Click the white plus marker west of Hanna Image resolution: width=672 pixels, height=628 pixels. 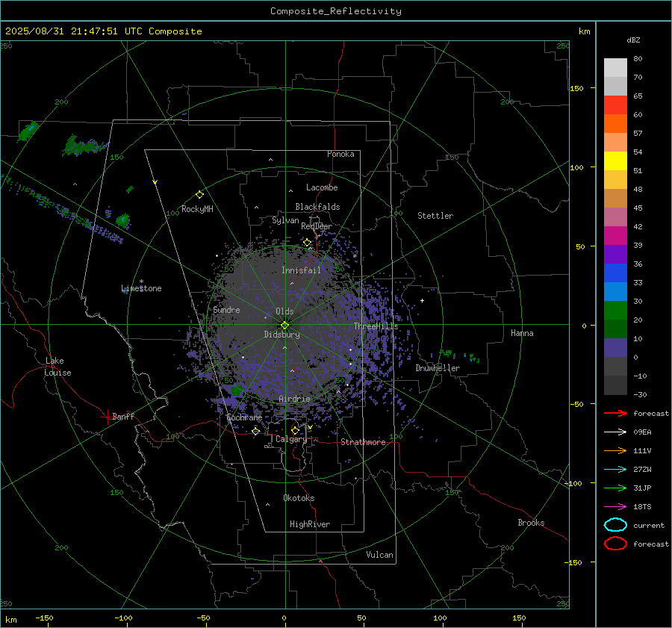click(422, 301)
